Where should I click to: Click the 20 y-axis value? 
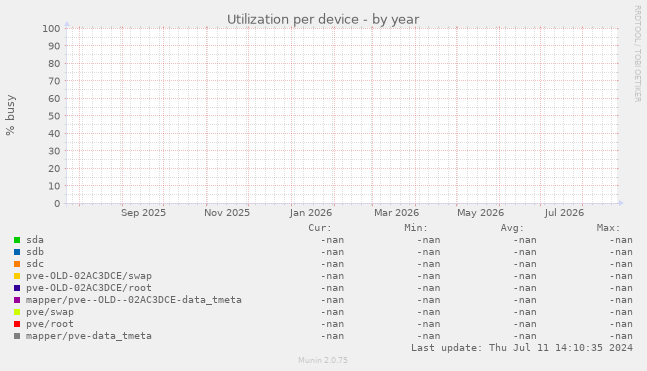pos(54,168)
